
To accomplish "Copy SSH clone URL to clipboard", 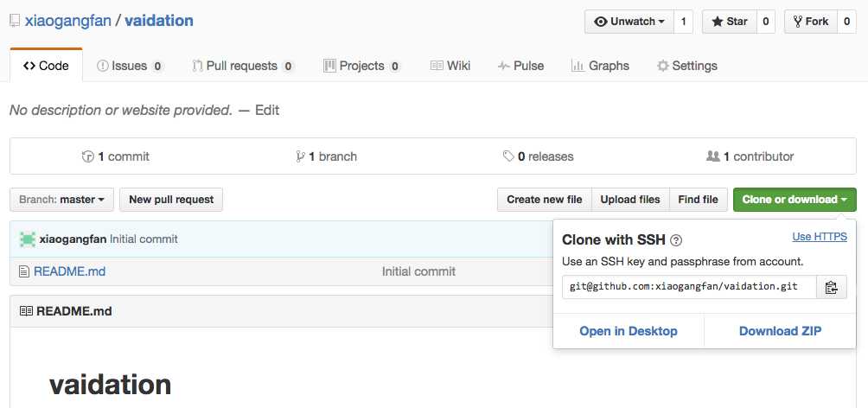I will [831, 287].
